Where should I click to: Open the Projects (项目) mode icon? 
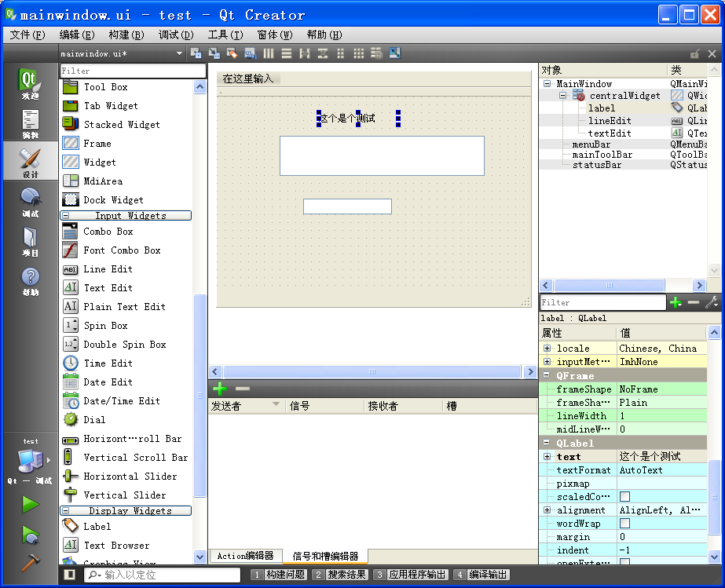30,241
